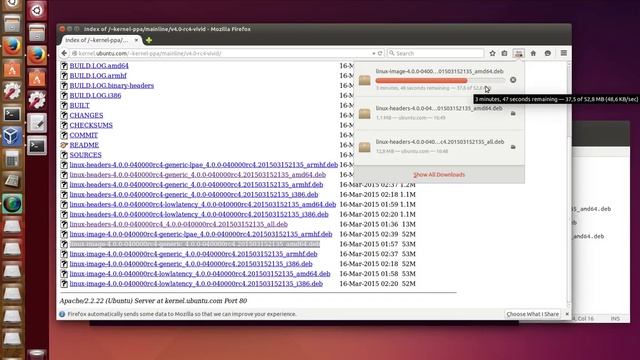The height and width of the screenshot is (360, 640).
Task: Open BUILD.LOG.i386 link
Action: pyautogui.click(x=95, y=96)
